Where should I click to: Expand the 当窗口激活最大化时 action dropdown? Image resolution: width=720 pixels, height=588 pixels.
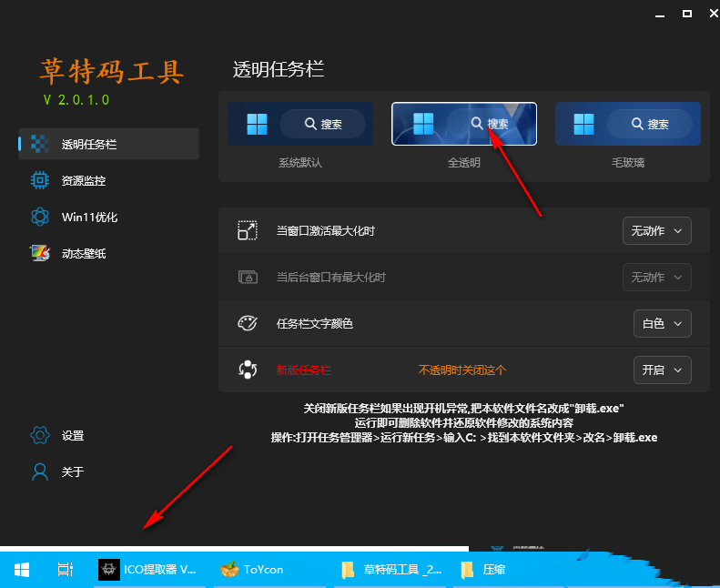pos(656,231)
